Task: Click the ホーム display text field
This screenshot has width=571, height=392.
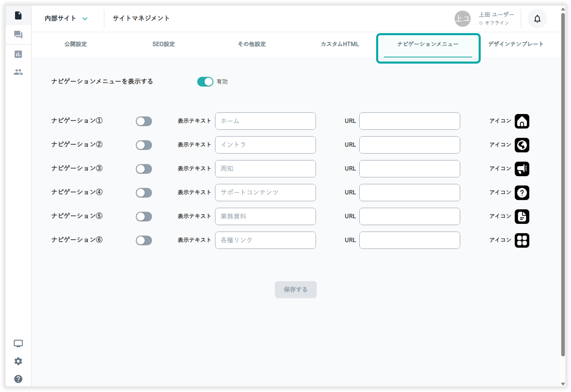Action: pos(265,121)
